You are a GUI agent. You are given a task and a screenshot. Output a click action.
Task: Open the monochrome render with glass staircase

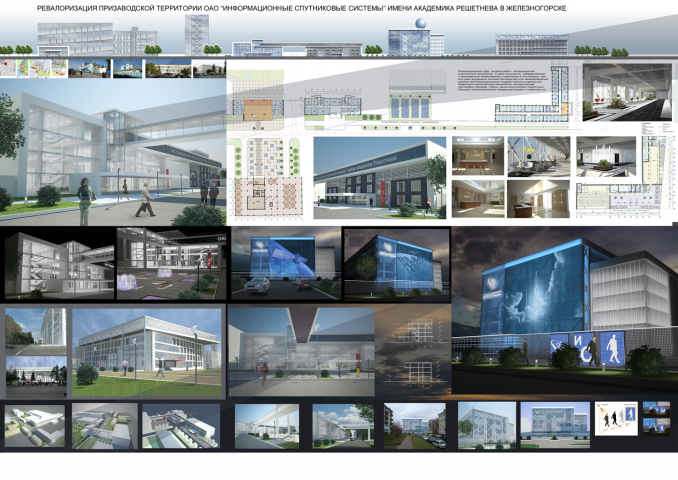59,265
